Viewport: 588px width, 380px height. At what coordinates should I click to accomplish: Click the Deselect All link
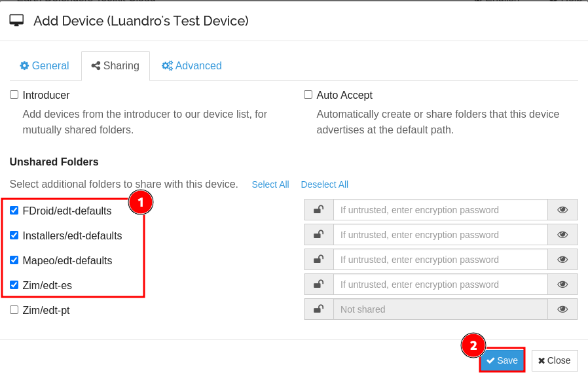pos(324,184)
